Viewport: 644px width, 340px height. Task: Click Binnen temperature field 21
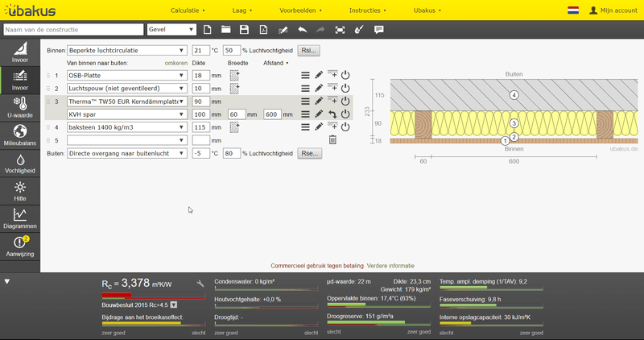coord(200,51)
